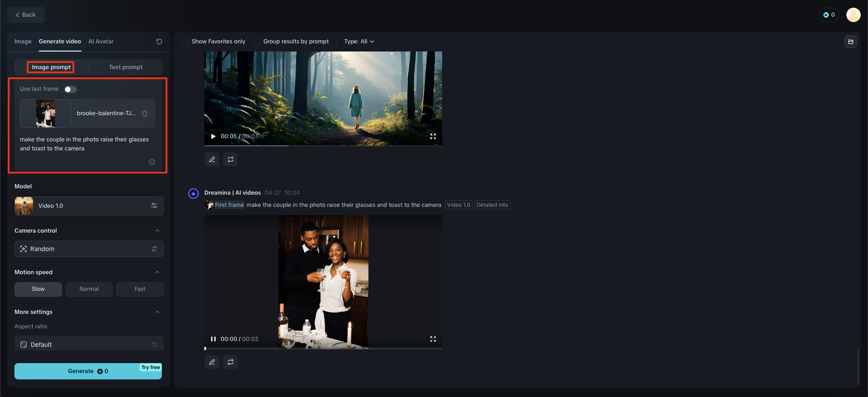The width and height of the screenshot is (868, 397).
Task: Open the credits counter at top right
Action: (x=829, y=15)
